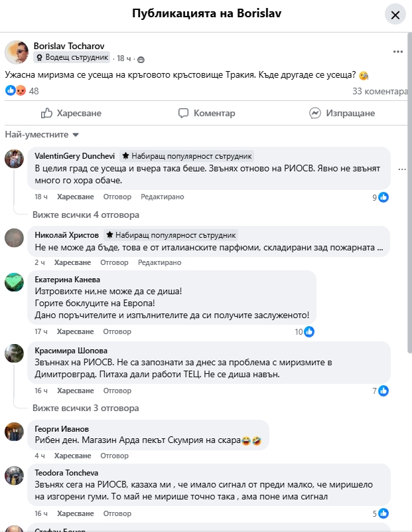The image size is (412, 532).
Task: Open Георги Иванов's profile name link
Action: point(61,428)
